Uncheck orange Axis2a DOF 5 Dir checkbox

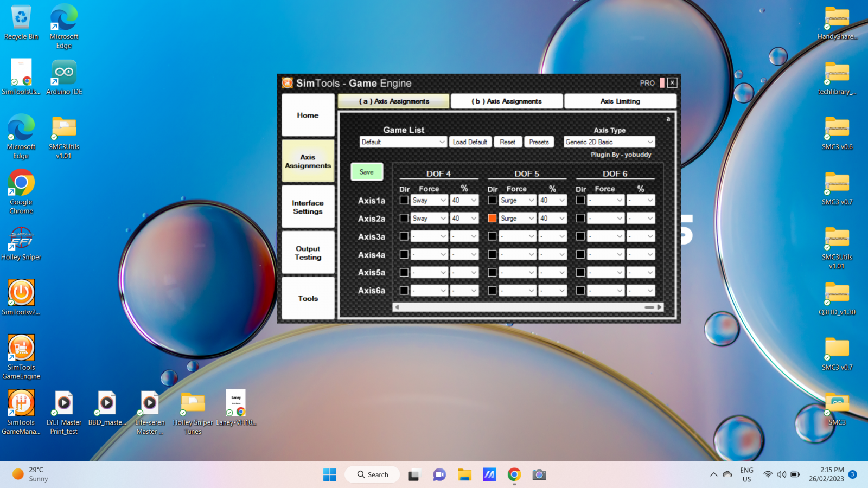(x=492, y=218)
